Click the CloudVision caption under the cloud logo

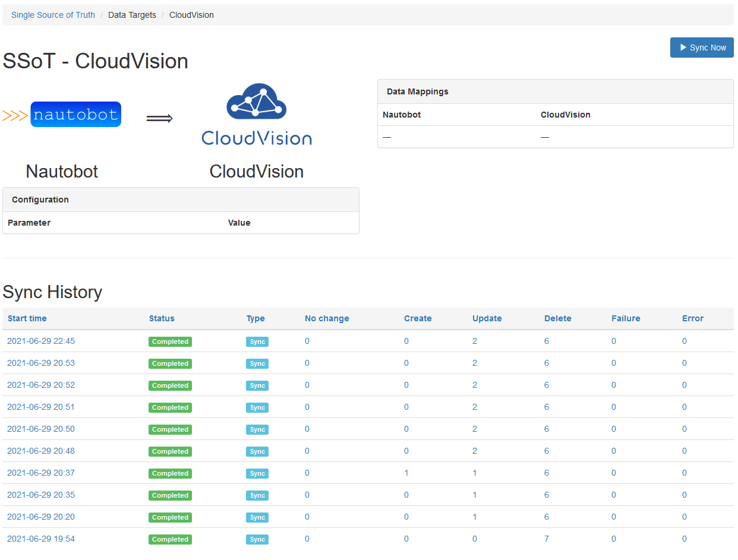pyautogui.click(x=257, y=172)
